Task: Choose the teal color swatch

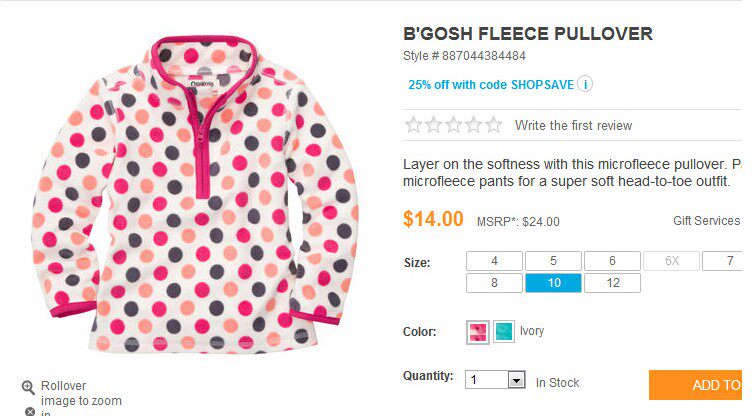Action: [504, 332]
